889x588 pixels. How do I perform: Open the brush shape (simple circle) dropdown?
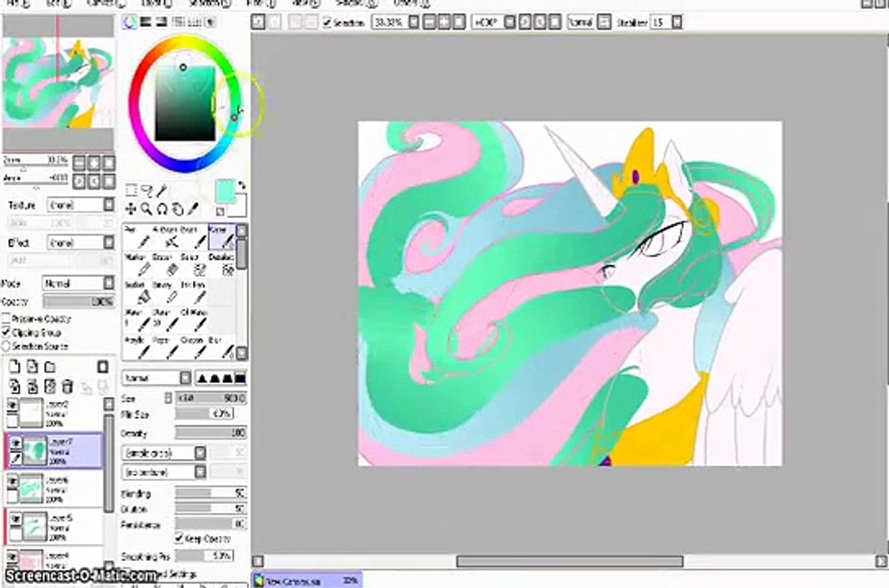click(164, 453)
